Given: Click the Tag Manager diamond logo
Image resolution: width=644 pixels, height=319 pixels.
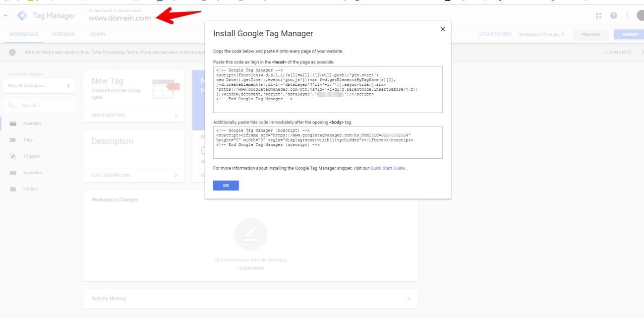Looking at the screenshot, I should point(22,16).
